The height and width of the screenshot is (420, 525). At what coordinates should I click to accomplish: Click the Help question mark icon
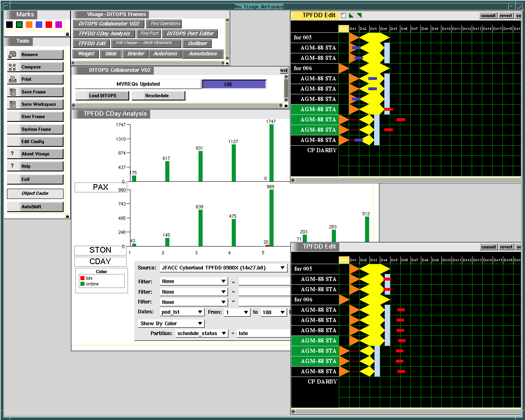(x=12, y=166)
